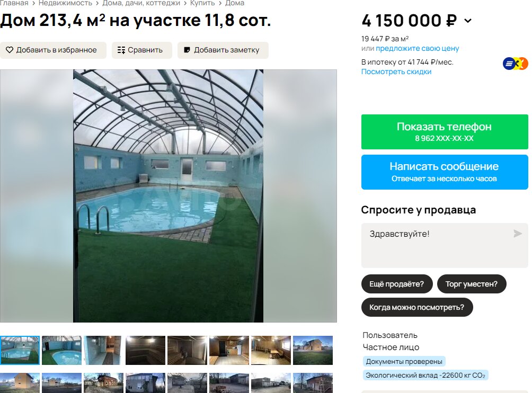Open the second pool photo thumbnail
This screenshot has height=393, width=532.
62,350
